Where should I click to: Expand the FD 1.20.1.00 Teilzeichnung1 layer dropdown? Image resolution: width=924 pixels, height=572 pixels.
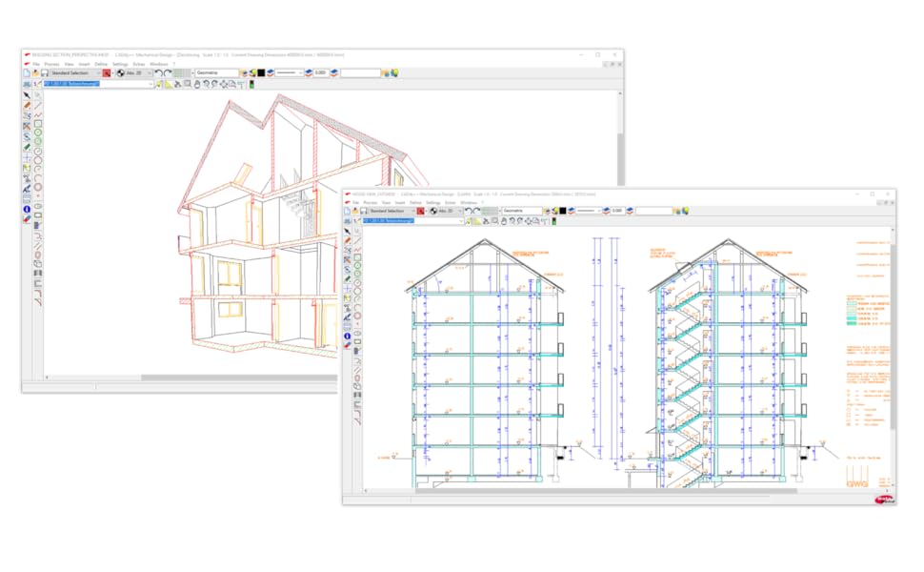(461, 220)
